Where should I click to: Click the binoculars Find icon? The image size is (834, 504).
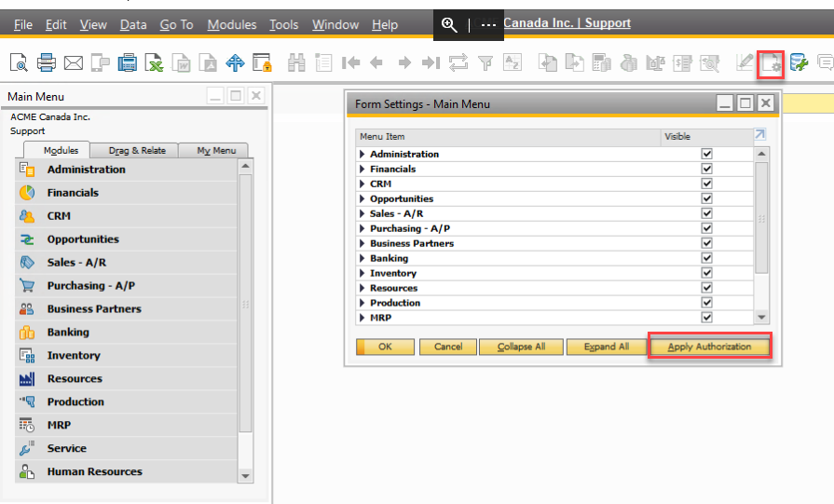point(296,62)
